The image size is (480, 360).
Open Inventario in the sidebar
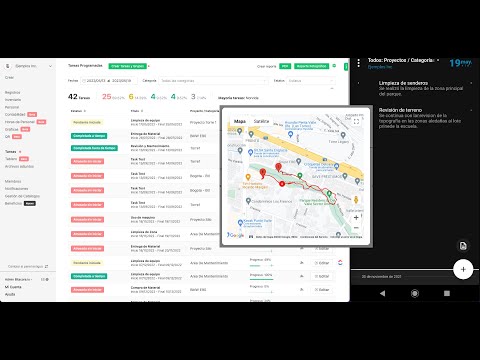tap(13, 100)
